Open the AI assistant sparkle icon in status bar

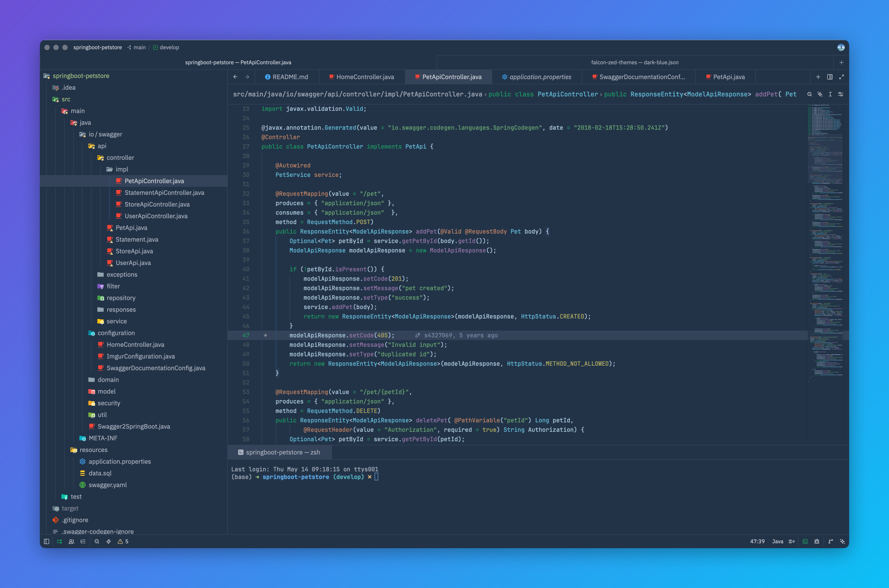click(842, 541)
